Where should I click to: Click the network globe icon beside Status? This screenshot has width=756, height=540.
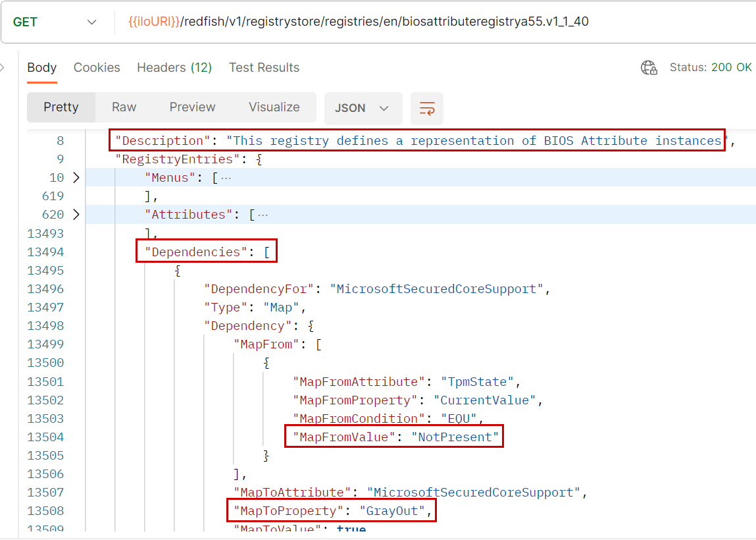tap(649, 68)
